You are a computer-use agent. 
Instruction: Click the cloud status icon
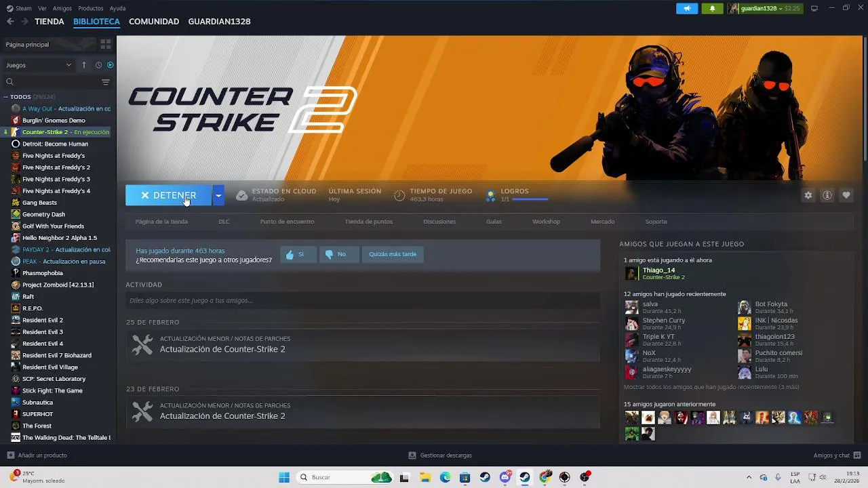coord(241,195)
